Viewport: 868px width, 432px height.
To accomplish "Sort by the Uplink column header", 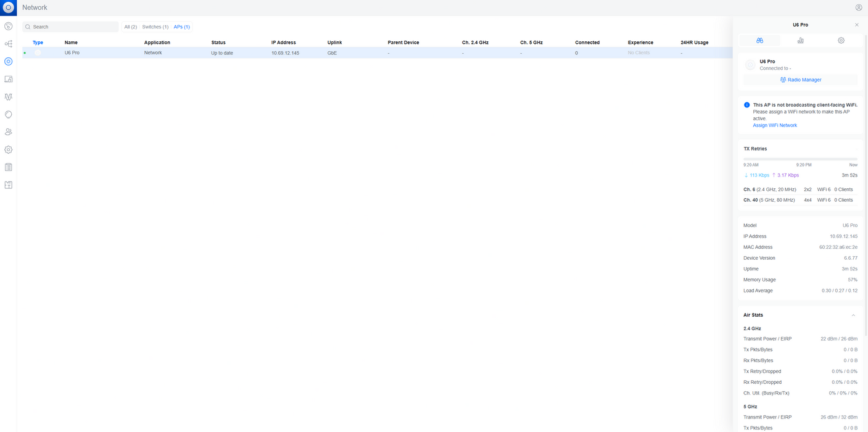I will 334,43.
